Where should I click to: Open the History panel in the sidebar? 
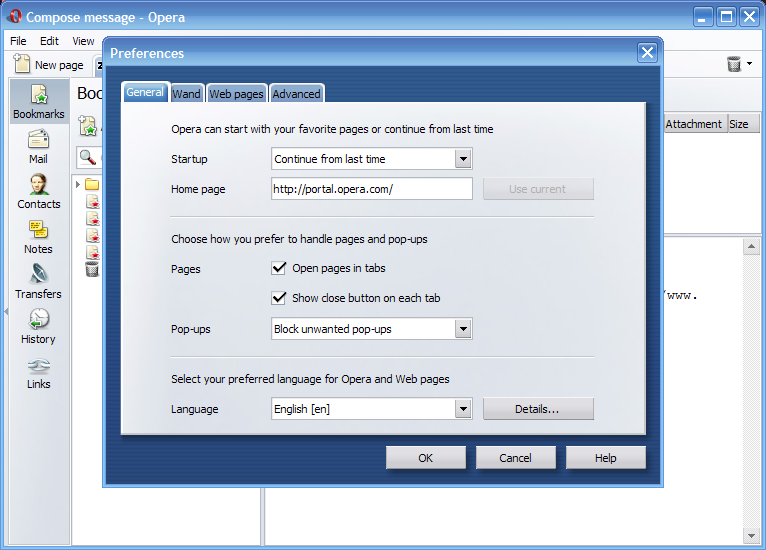[39, 326]
